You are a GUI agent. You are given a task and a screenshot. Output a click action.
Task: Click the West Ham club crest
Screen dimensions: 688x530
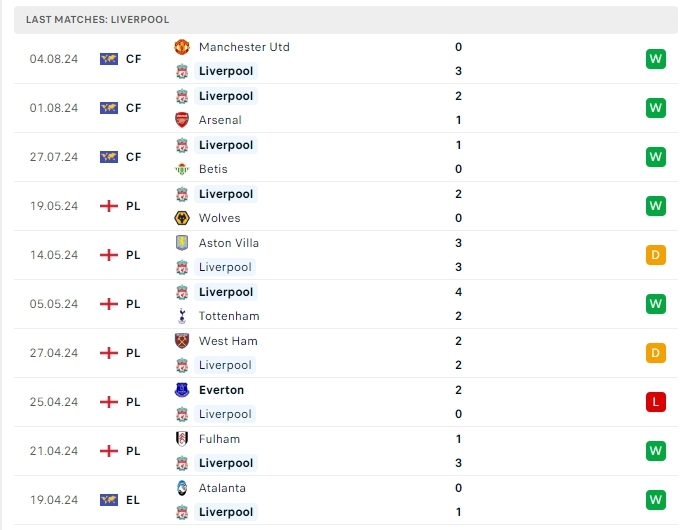click(x=182, y=341)
